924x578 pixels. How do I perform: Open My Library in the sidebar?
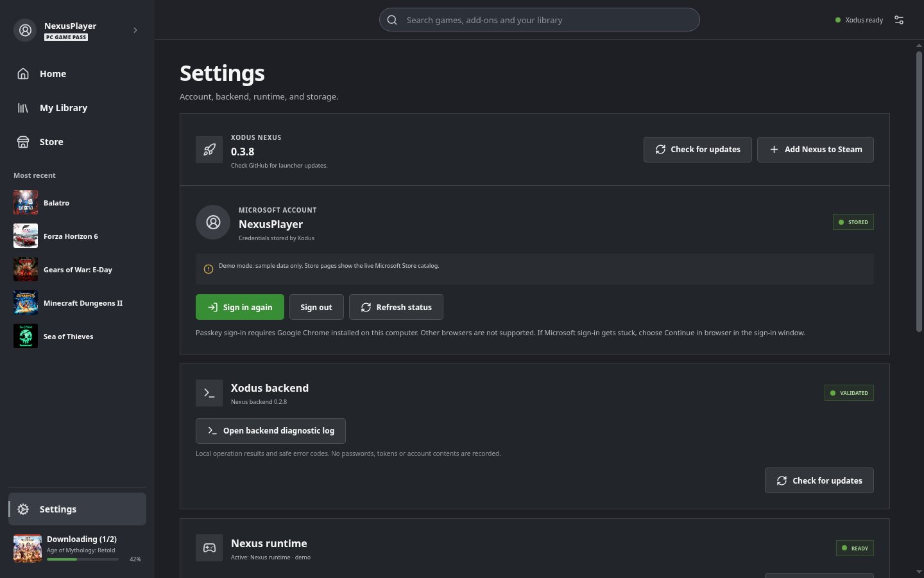[x=77, y=108]
